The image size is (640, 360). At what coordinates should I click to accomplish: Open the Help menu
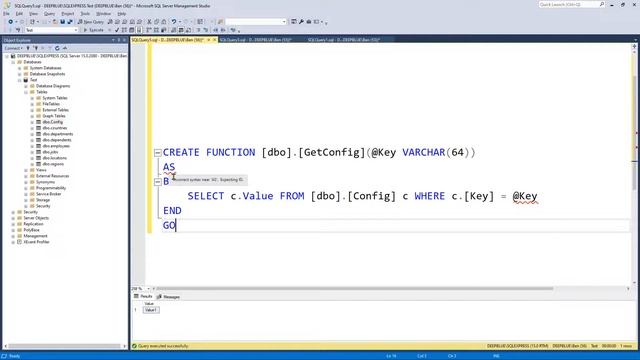[x=122, y=13]
